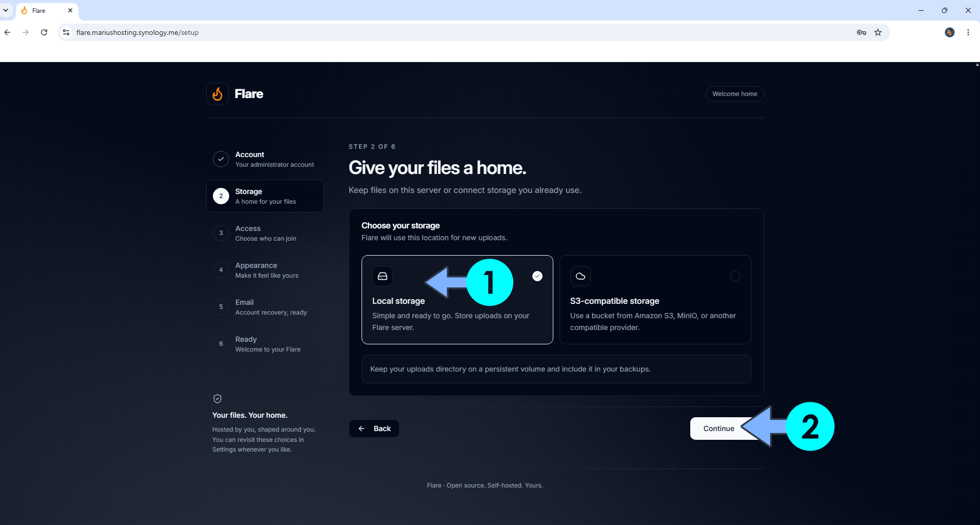This screenshot has height=525, width=980.
Task: Open the Account step in sidebar
Action: [265, 159]
